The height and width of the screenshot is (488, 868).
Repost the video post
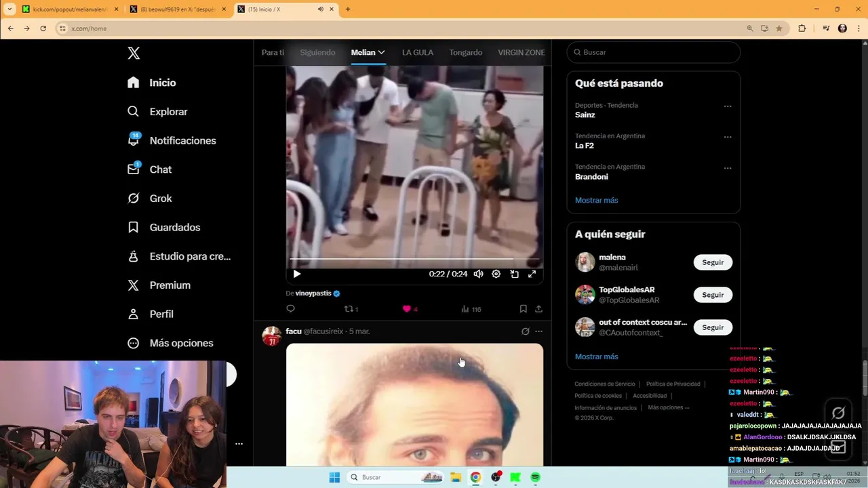coord(351,309)
